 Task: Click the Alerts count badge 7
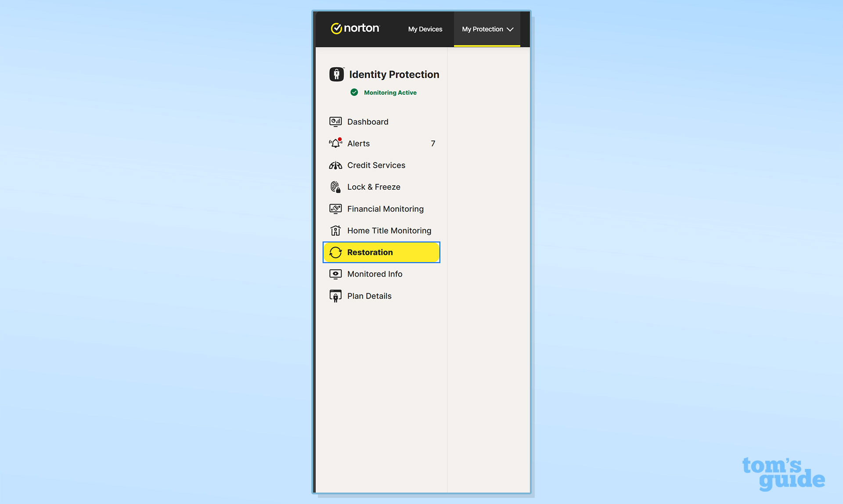point(433,144)
